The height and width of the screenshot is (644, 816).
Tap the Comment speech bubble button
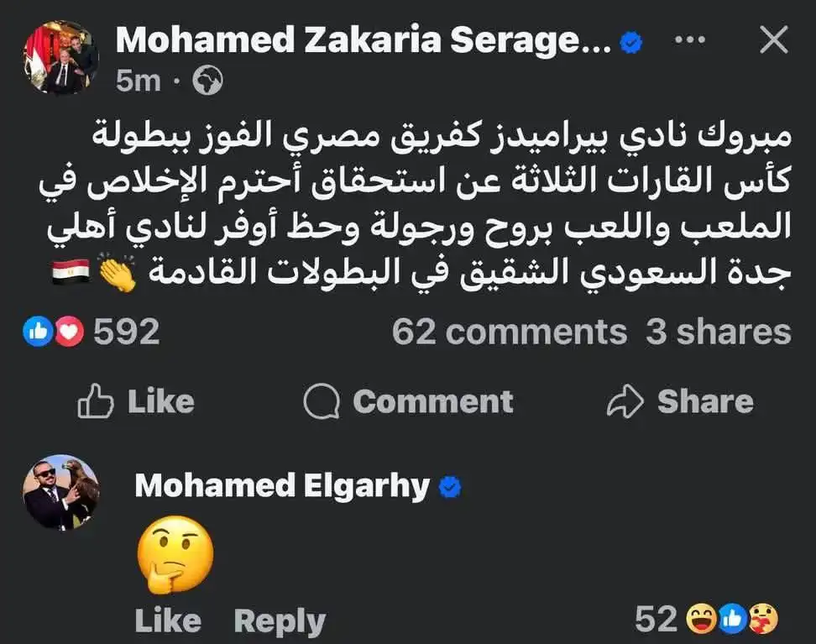pyautogui.click(x=408, y=402)
